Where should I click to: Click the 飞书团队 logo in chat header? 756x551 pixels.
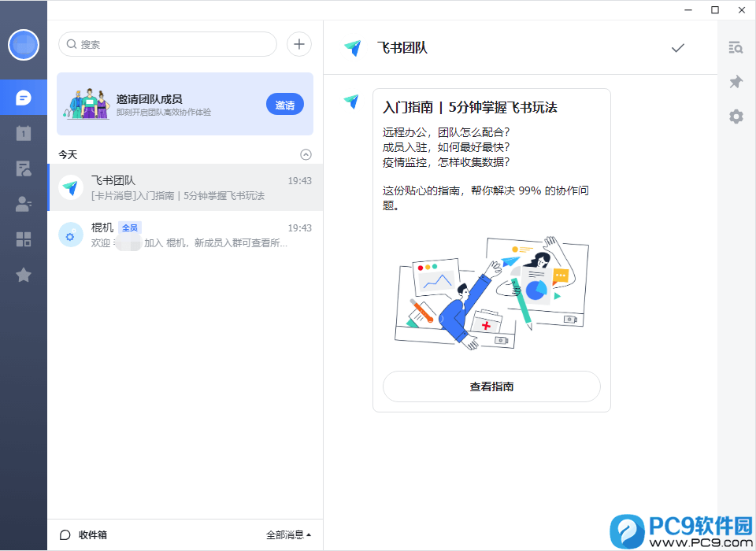(x=353, y=48)
